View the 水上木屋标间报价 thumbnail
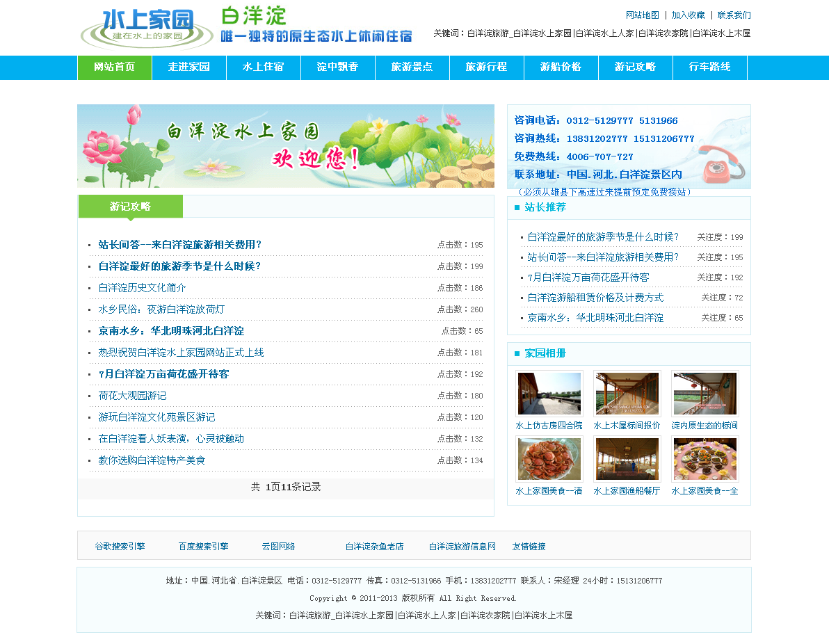The height and width of the screenshot is (644, 829). 627,394
